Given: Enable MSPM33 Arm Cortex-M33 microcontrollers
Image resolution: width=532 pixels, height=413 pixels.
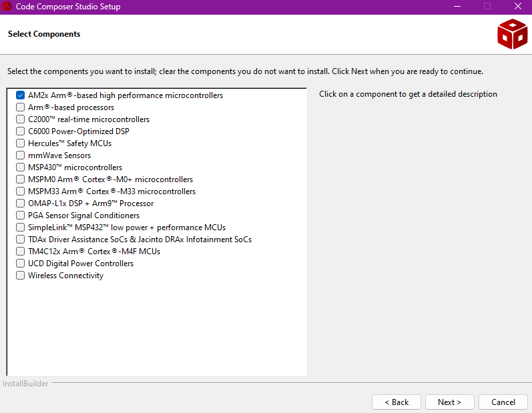Looking at the screenshot, I should point(20,191).
